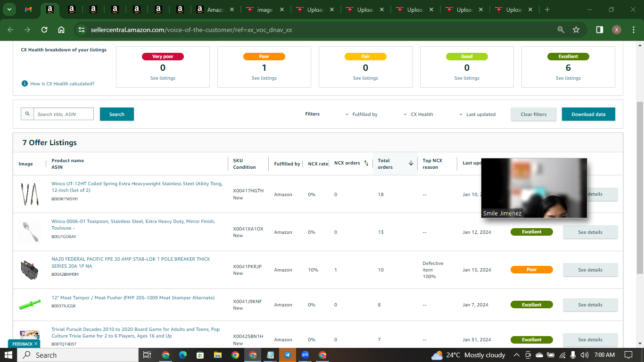Click the info icon beside CX Health help
The width and height of the screenshot is (644, 362).
point(25,83)
